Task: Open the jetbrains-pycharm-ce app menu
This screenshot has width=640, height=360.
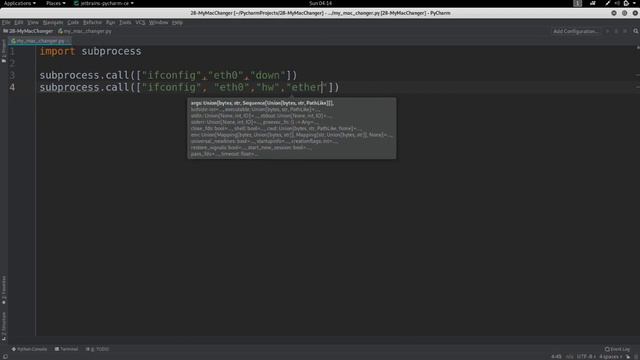Action: 104,3
